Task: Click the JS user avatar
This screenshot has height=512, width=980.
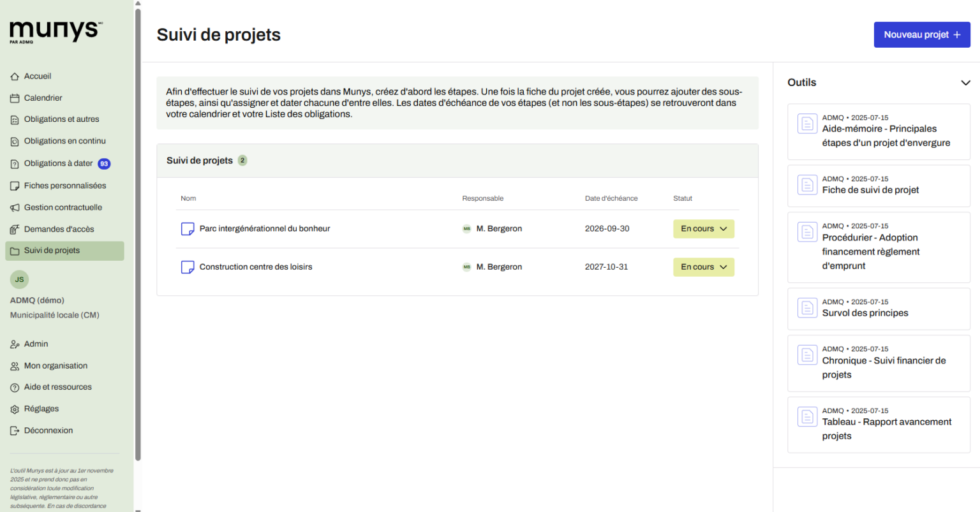Action: tap(19, 279)
